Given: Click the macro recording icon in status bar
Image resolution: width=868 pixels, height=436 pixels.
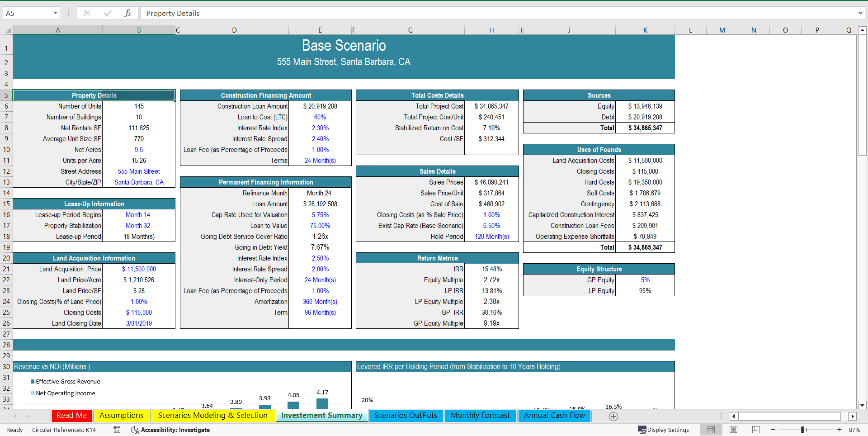Looking at the screenshot, I should pyautogui.click(x=117, y=430).
